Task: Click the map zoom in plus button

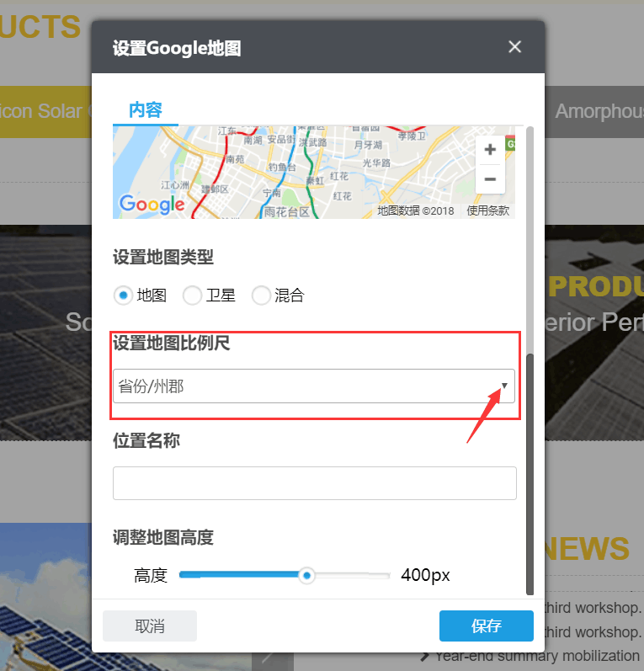Action: pyautogui.click(x=489, y=151)
